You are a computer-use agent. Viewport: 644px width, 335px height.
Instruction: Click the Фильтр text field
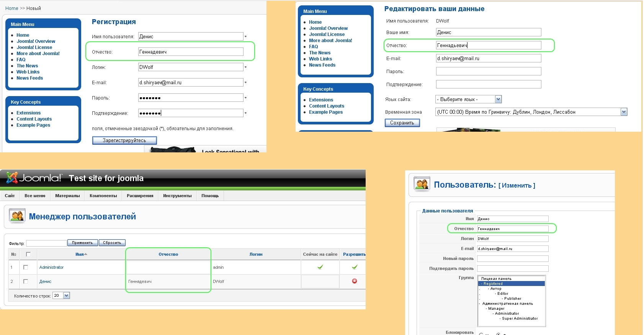(x=46, y=243)
